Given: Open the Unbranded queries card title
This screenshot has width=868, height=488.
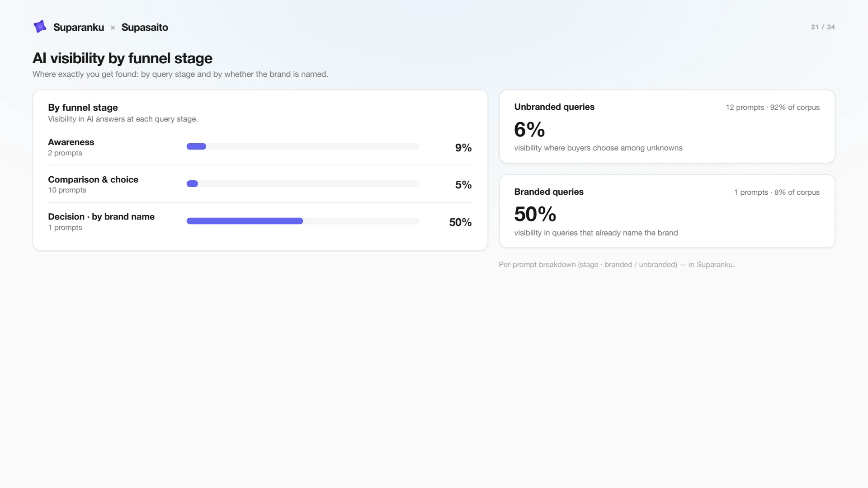Looking at the screenshot, I should click(x=554, y=107).
